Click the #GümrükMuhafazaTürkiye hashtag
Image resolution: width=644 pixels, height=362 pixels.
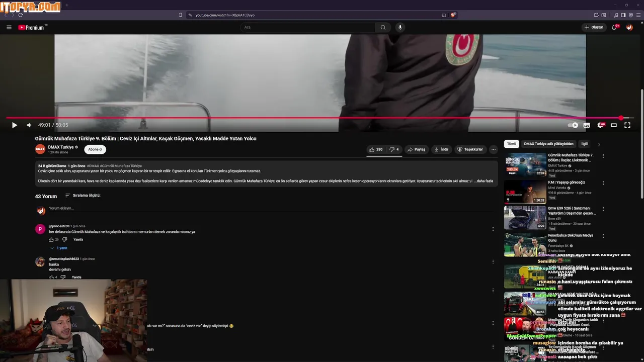coord(121,166)
